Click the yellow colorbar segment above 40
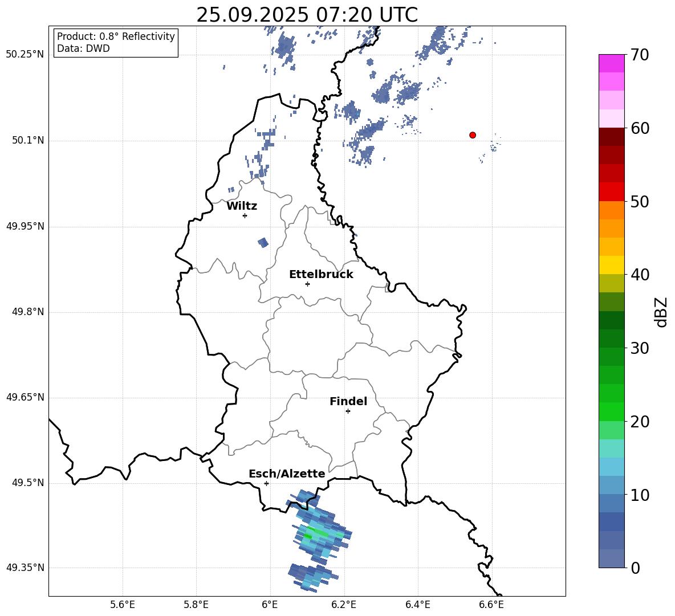 coord(612,265)
